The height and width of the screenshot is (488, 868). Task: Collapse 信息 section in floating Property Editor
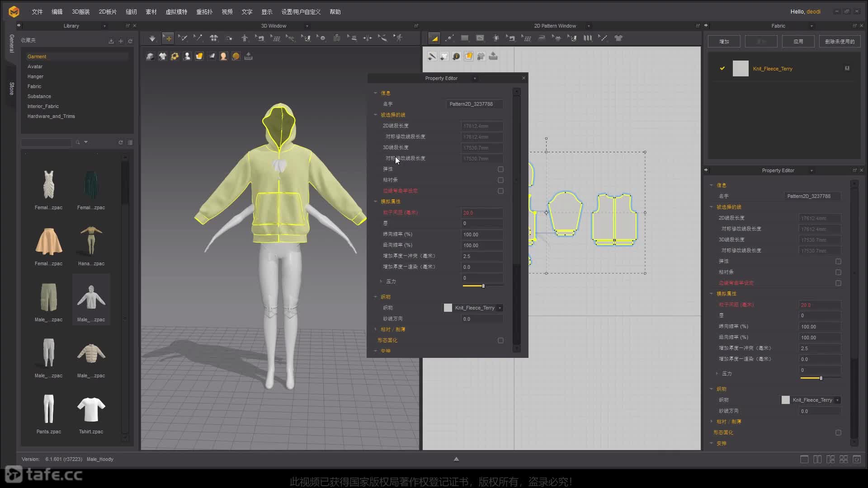375,93
